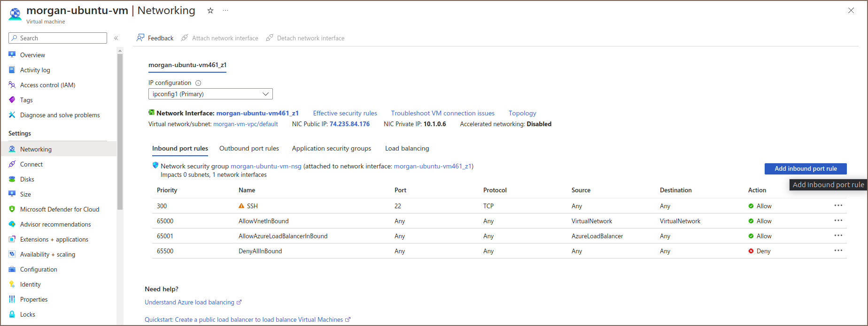
Task: Pin page with the favorite star icon
Action: [210, 11]
